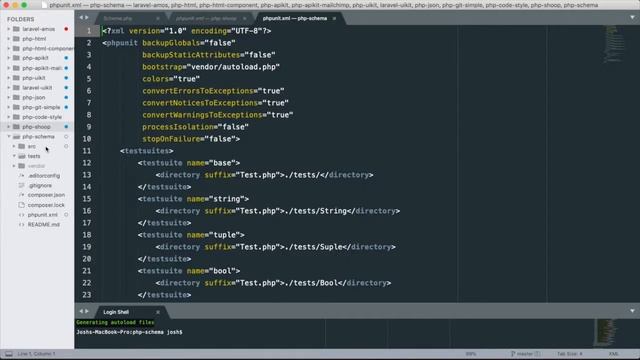The height and width of the screenshot is (360, 640).
Task: Close the Schema.php tab
Action: 158,18
